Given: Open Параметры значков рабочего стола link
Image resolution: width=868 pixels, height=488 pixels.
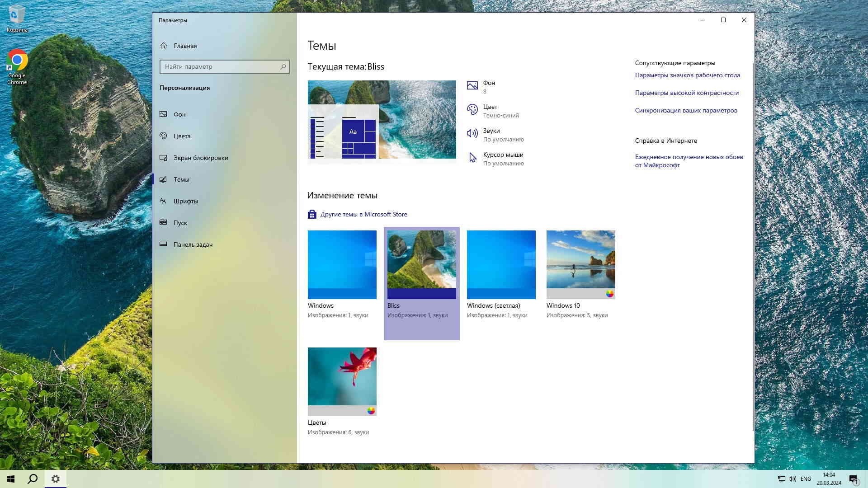Looking at the screenshot, I should click(687, 75).
